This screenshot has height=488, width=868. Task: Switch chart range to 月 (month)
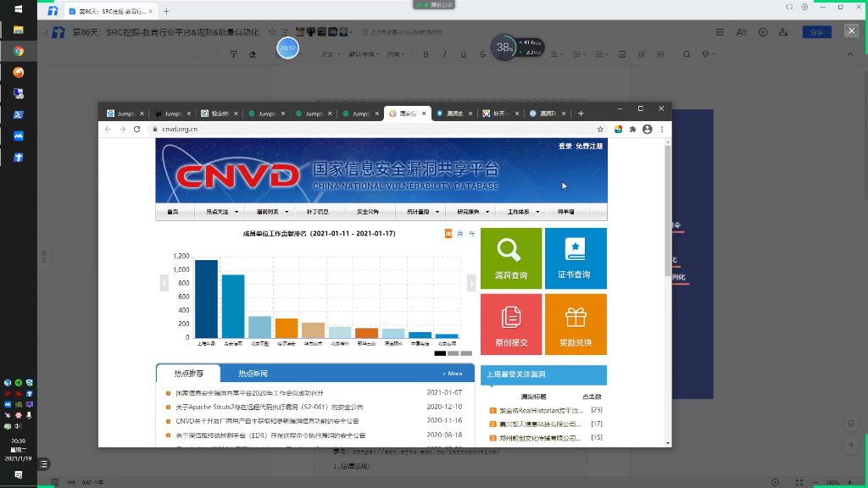tap(460, 234)
